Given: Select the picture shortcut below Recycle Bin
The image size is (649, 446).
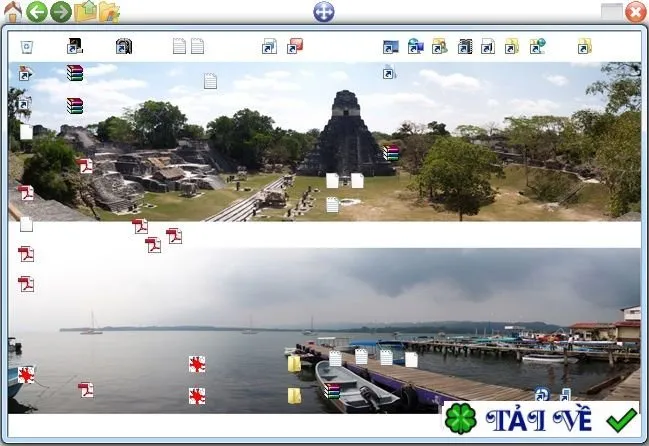Looking at the screenshot, I should [x=25, y=73].
